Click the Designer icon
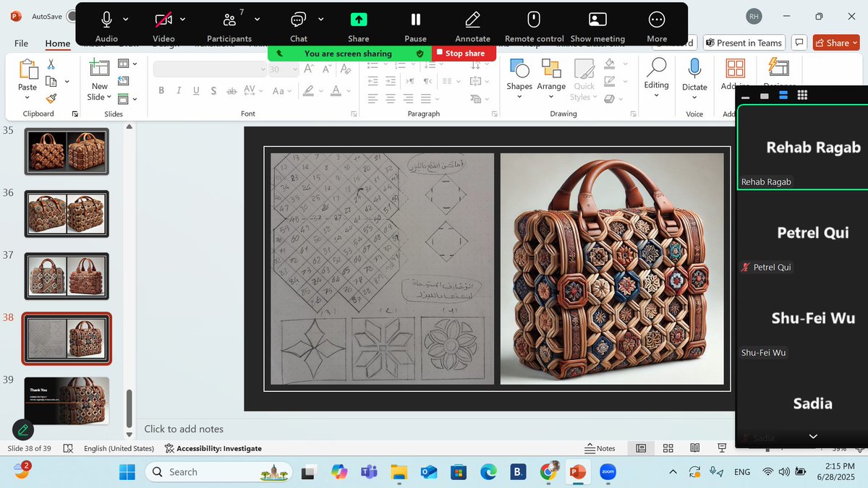The height and width of the screenshot is (488, 868). click(779, 68)
